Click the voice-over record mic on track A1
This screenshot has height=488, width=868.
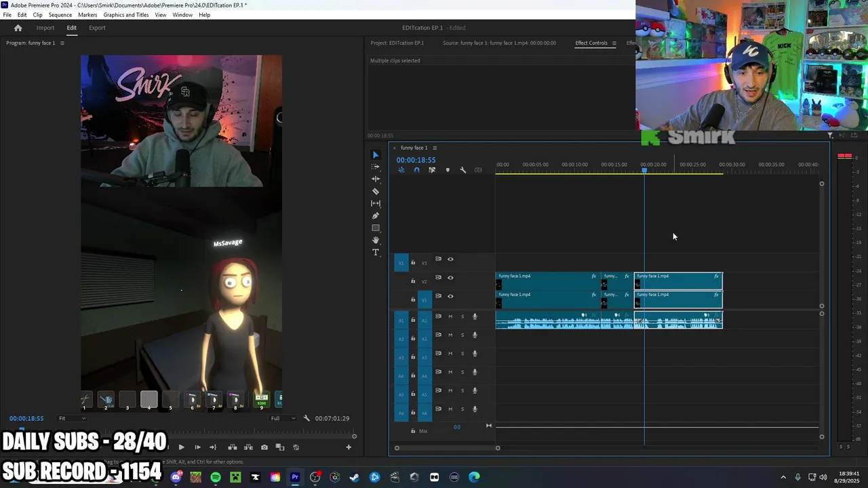[x=475, y=317]
